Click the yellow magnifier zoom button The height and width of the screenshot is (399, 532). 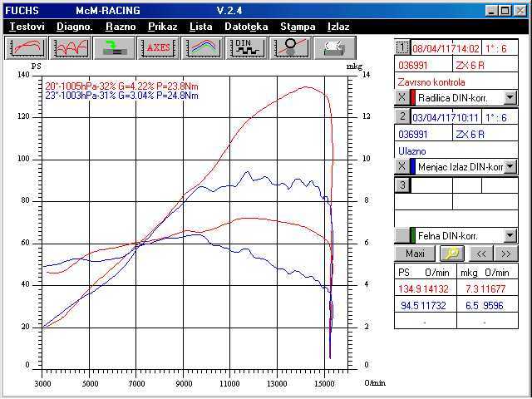pos(453,254)
